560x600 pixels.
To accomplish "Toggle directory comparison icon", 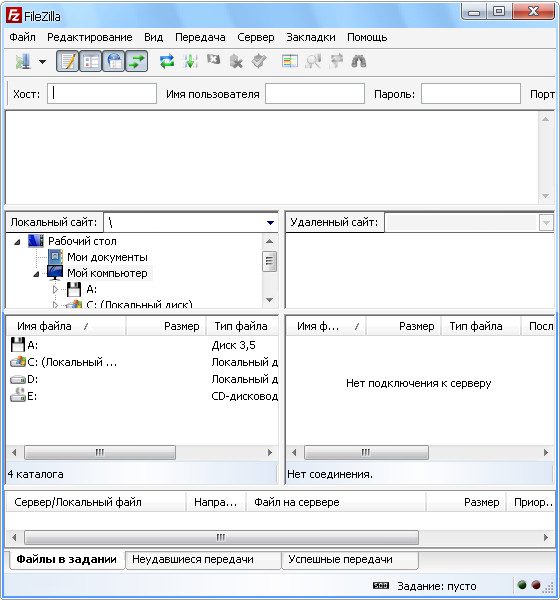I will [x=313, y=61].
